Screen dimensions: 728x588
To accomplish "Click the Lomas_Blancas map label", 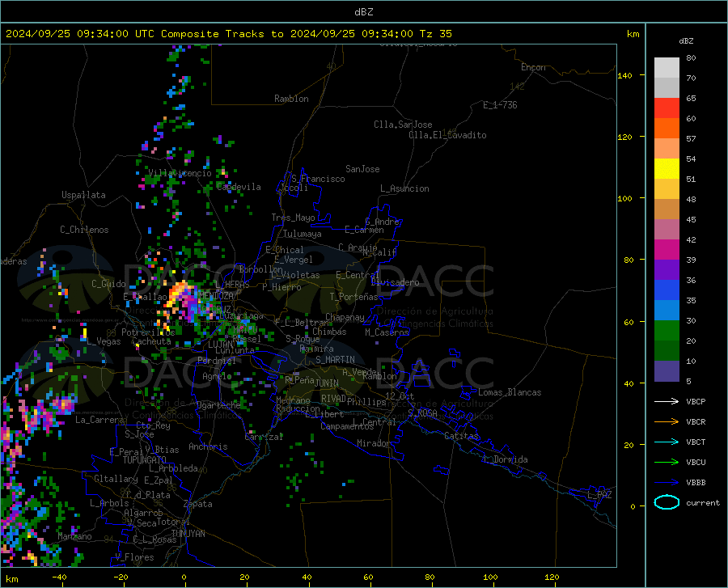I will click(510, 392).
